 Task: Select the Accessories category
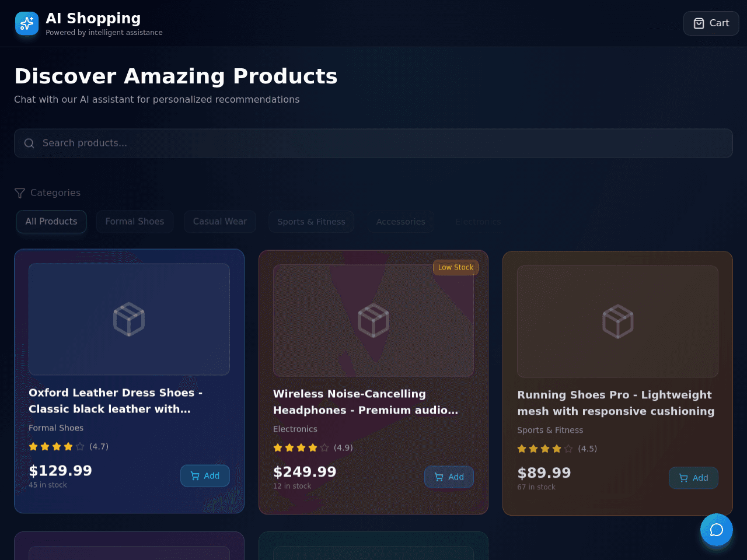(x=400, y=222)
